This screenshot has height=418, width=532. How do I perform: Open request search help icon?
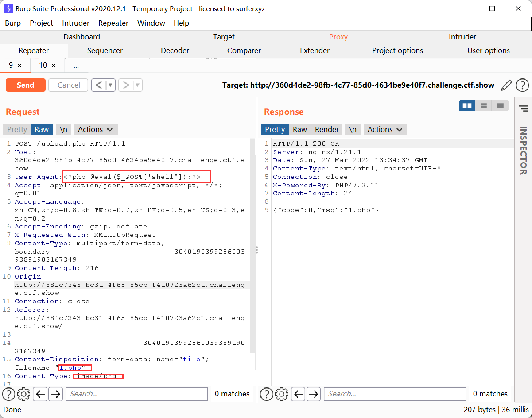(x=8, y=394)
